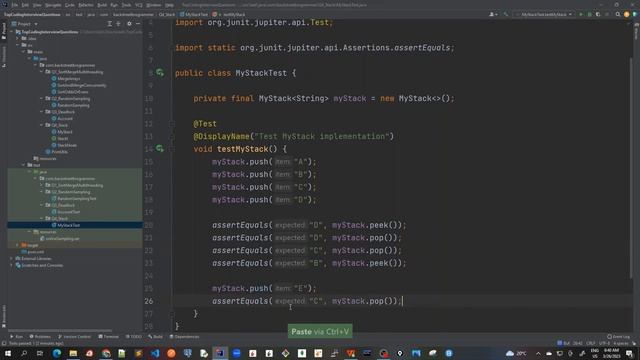Open the VCS menu

click(x=139, y=5)
